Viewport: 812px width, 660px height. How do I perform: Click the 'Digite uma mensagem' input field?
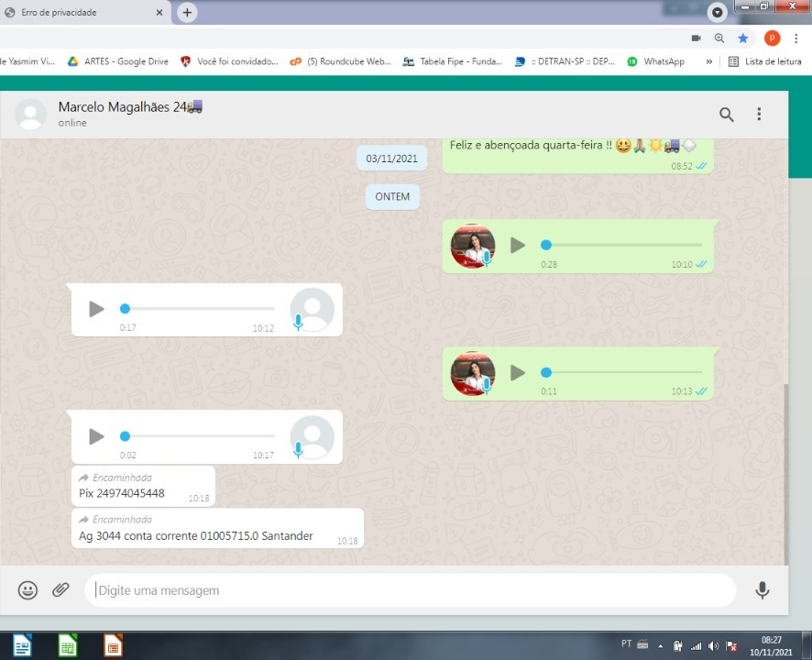pos(412,590)
